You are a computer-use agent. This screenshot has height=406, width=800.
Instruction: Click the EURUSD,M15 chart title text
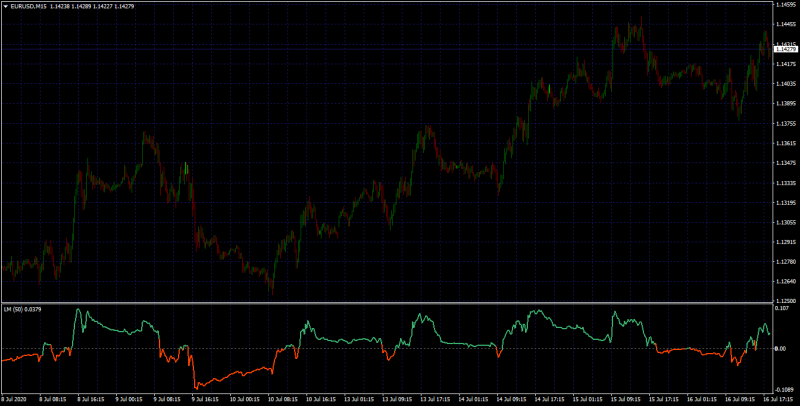(29, 7)
